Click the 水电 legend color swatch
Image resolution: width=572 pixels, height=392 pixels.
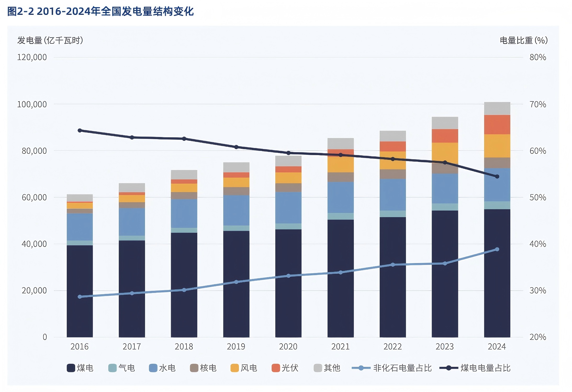tap(153, 368)
